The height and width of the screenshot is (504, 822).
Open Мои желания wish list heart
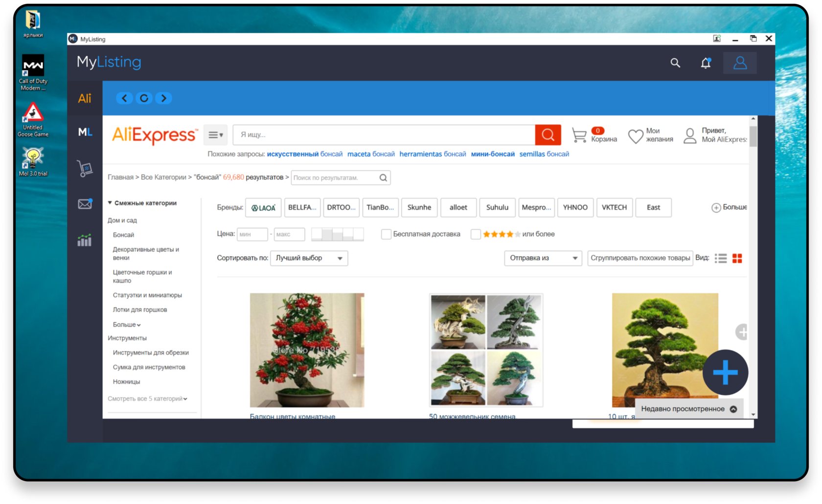[x=650, y=135]
